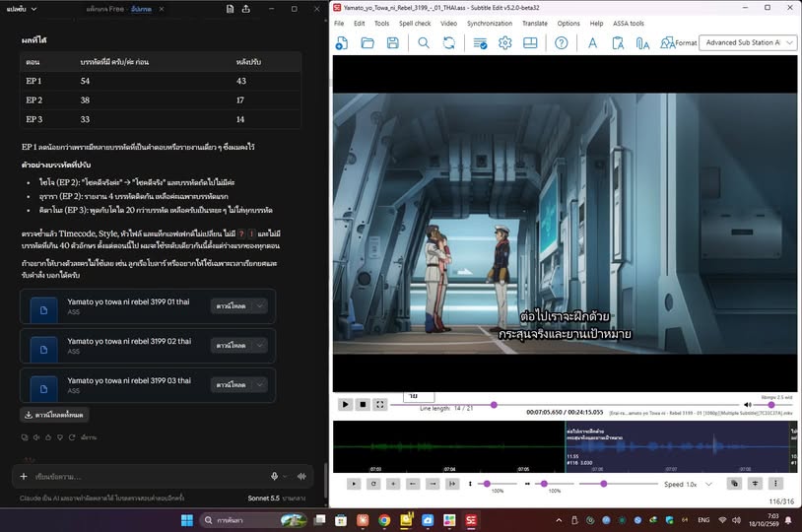Give thumbs up to the chat response
The image size is (802, 532).
[x=48, y=437]
